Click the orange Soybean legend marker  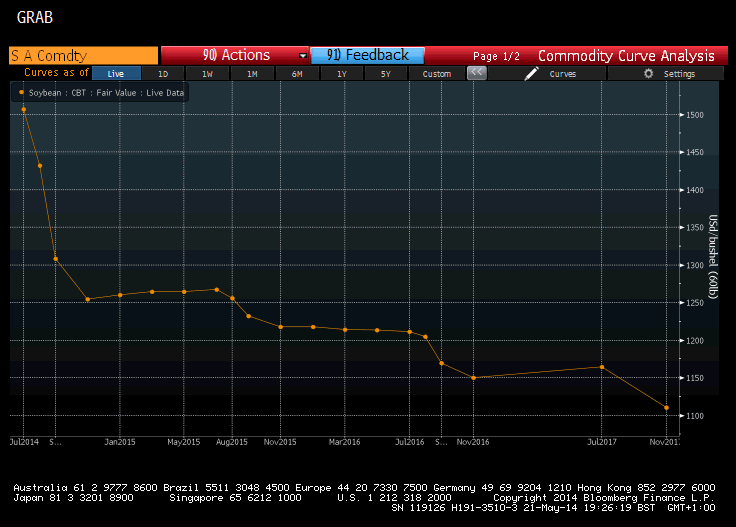(21, 92)
